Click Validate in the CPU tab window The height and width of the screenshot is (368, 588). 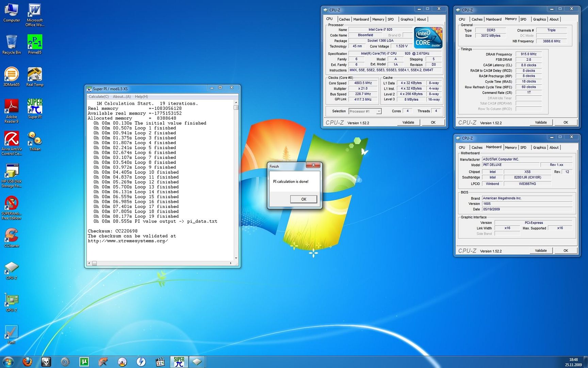408,123
